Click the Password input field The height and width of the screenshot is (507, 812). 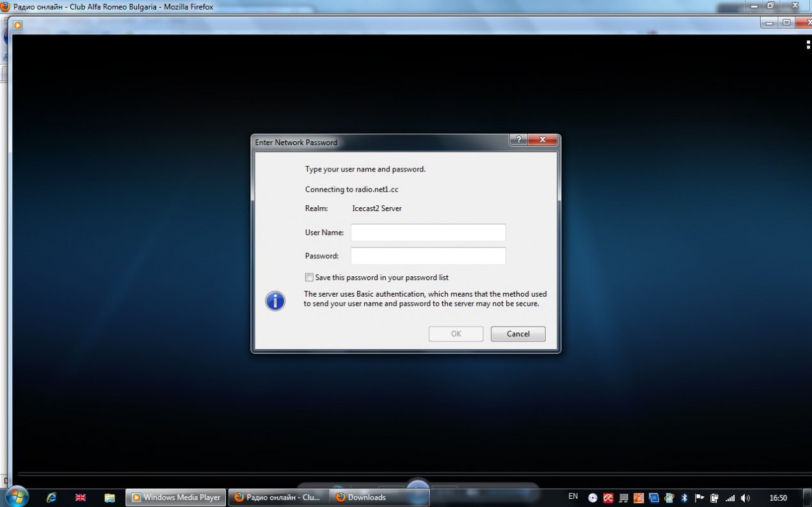pos(428,256)
